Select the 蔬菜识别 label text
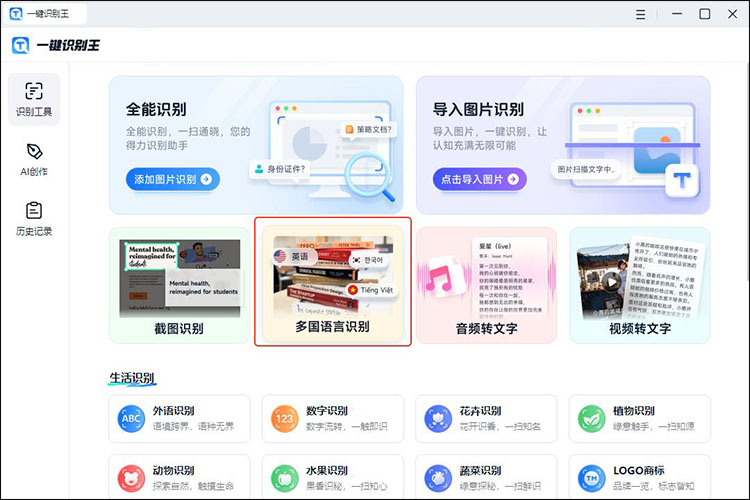The height and width of the screenshot is (500, 750). click(x=480, y=470)
